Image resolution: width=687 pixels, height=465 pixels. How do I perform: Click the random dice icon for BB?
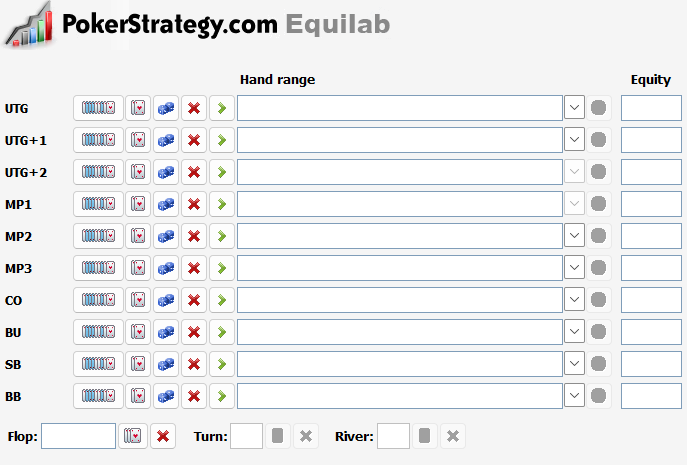(x=166, y=396)
